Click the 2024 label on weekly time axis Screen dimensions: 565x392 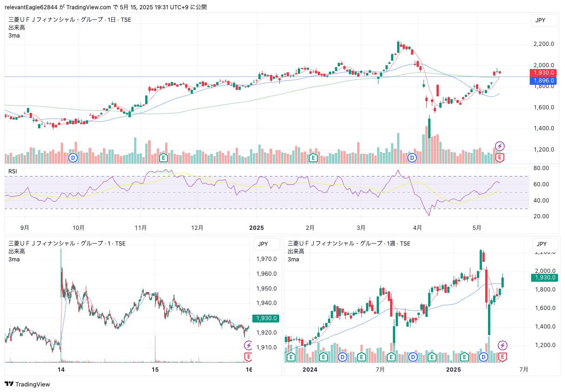coord(309,369)
